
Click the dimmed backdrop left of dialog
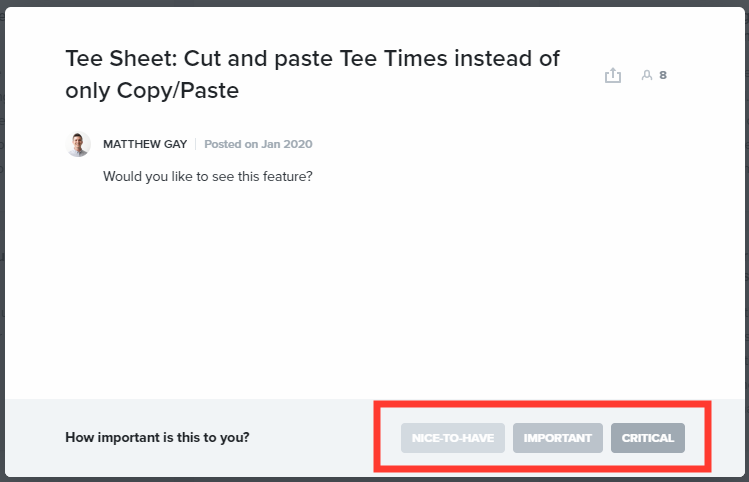click(2, 240)
